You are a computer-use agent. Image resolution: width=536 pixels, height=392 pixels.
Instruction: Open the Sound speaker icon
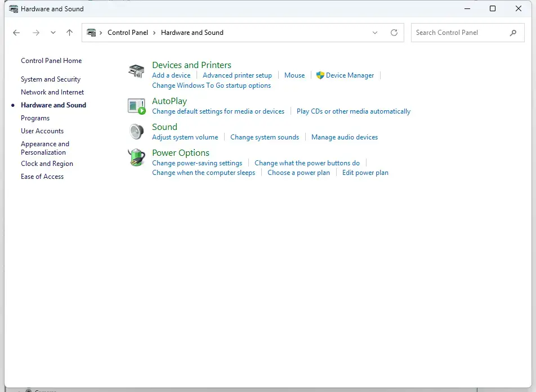pyautogui.click(x=136, y=132)
